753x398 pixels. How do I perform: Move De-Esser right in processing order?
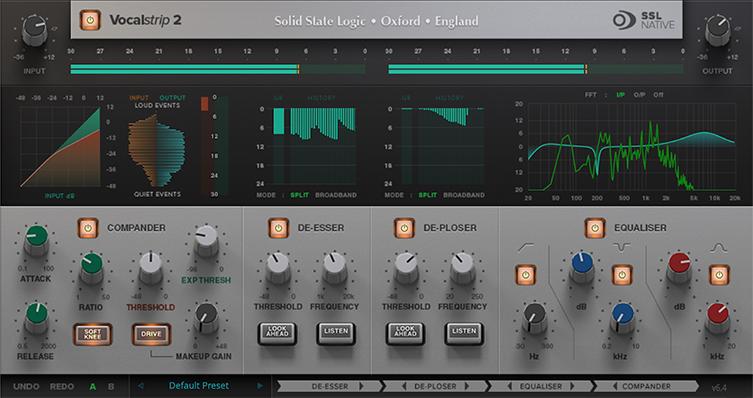point(361,386)
